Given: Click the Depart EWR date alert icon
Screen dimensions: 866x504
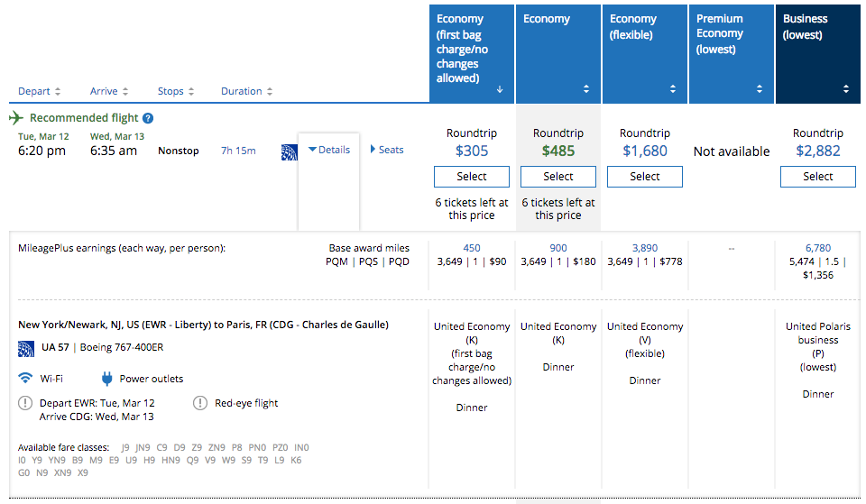Looking at the screenshot, I should [x=25, y=403].
